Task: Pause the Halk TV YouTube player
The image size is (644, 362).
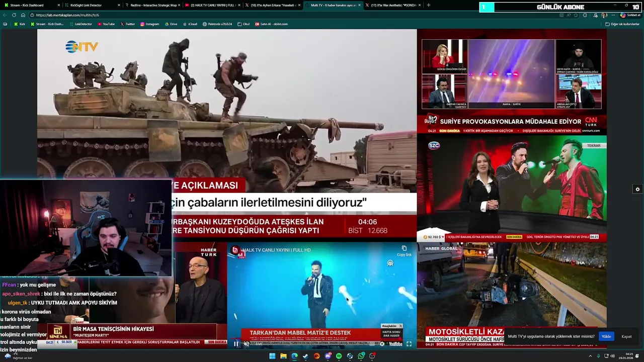Action: coord(236,344)
